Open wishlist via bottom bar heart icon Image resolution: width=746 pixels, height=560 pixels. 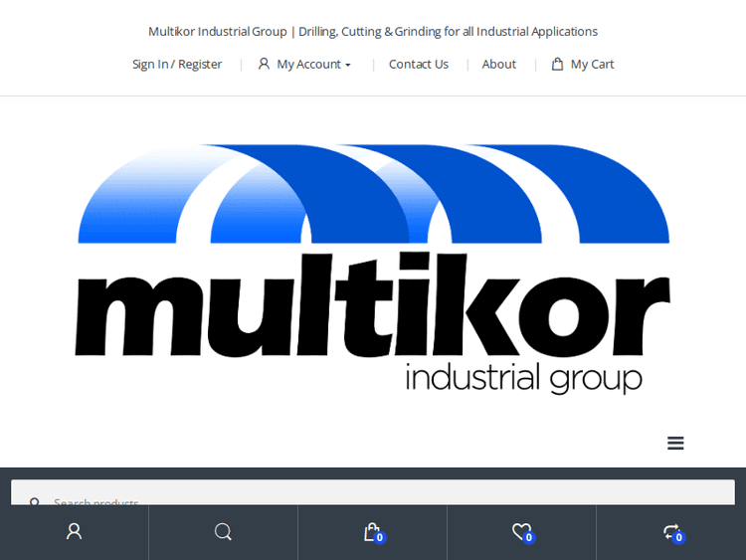pos(523,532)
